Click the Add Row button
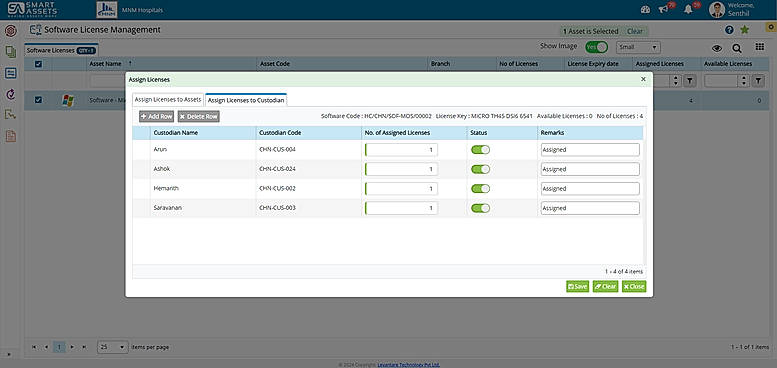This screenshot has width=777, height=368. click(x=157, y=116)
